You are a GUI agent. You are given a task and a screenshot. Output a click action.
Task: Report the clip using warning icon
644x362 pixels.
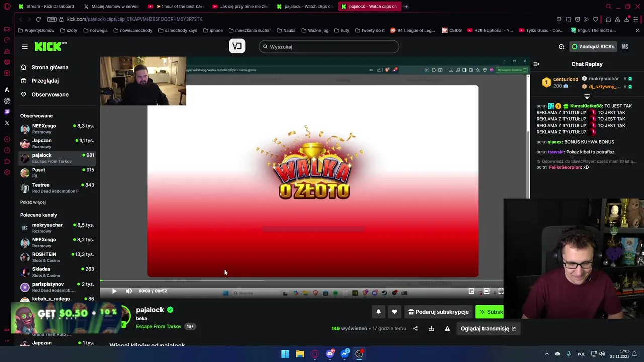click(447, 329)
